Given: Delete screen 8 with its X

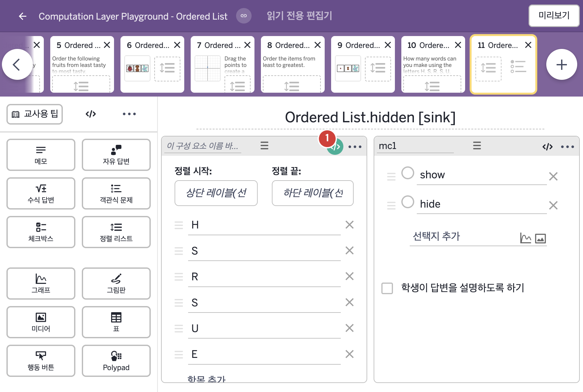Looking at the screenshot, I should [x=318, y=45].
